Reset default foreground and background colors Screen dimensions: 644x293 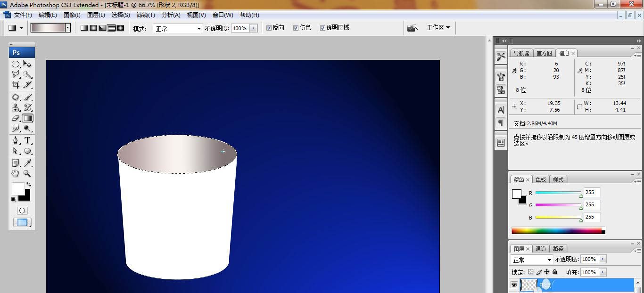click(14, 200)
